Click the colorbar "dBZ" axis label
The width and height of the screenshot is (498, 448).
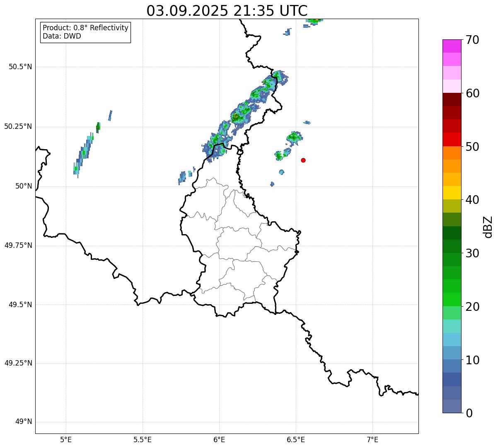click(488, 227)
